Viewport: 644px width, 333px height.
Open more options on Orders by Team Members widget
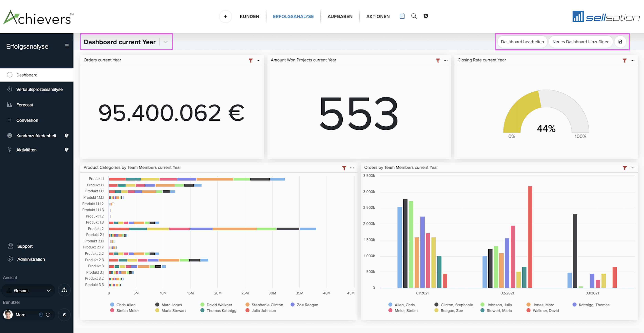632,168
